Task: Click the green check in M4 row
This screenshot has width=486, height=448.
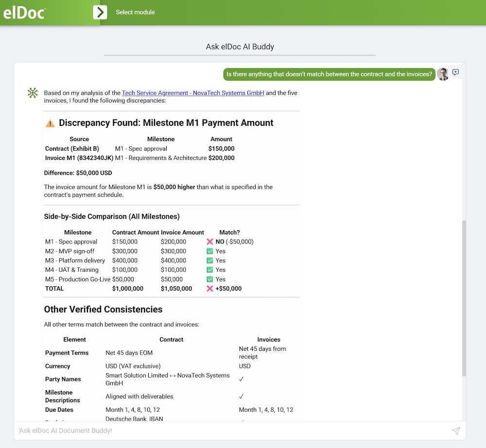Action: point(210,270)
